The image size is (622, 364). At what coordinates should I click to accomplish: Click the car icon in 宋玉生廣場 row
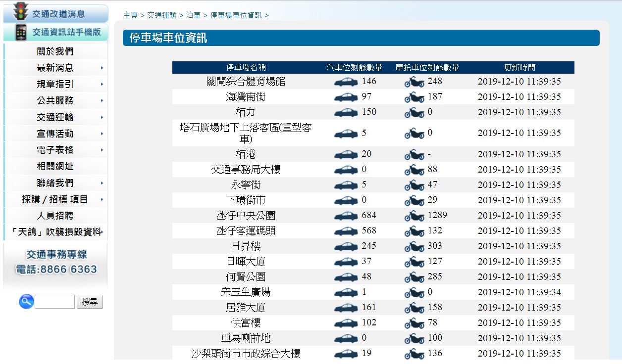point(346,293)
